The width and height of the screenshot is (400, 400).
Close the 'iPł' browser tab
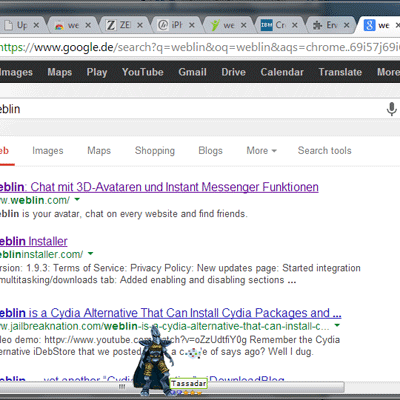click(192, 25)
